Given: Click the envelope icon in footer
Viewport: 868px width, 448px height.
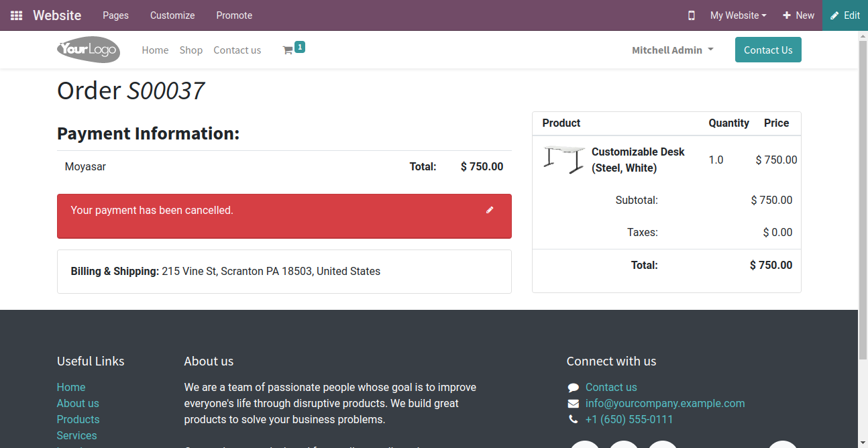Looking at the screenshot, I should 573,404.
